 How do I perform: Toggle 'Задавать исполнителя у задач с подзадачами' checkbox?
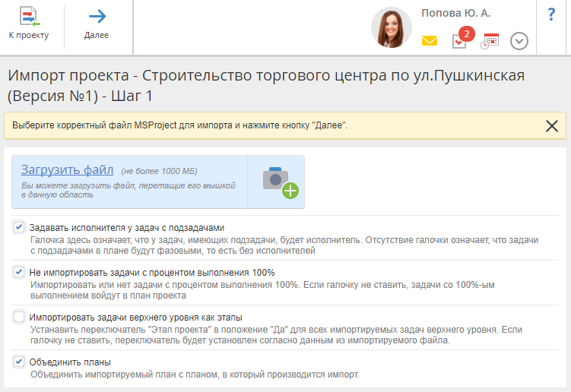tap(19, 227)
